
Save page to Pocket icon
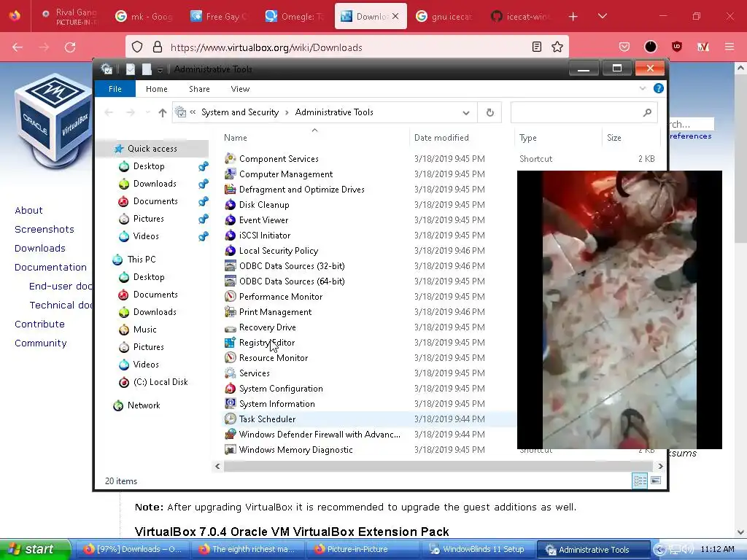pyautogui.click(x=624, y=47)
